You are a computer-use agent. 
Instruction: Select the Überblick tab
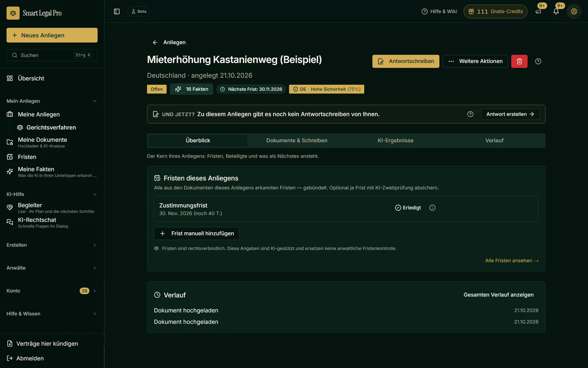198,141
